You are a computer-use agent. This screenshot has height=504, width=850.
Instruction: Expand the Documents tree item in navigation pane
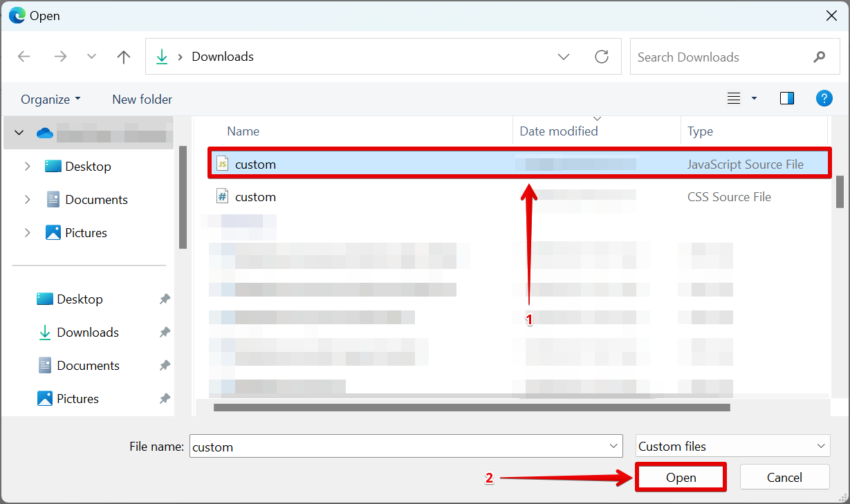[27, 199]
